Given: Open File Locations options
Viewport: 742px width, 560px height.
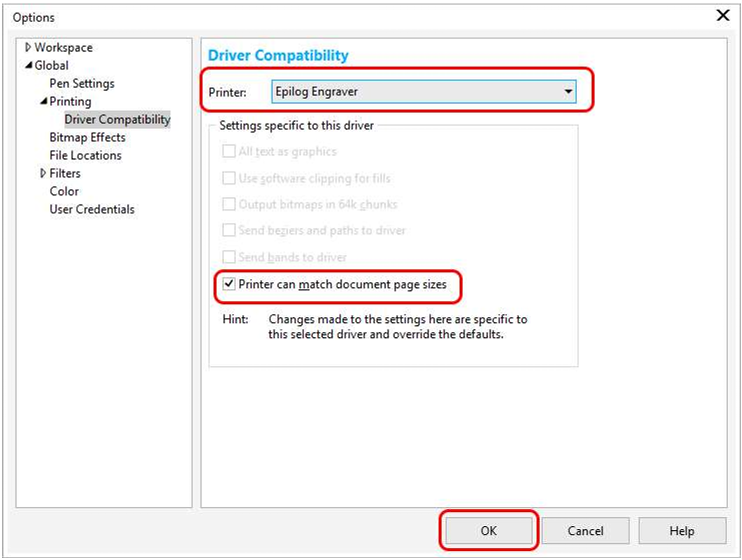Looking at the screenshot, I should click(x=85, y=155).
